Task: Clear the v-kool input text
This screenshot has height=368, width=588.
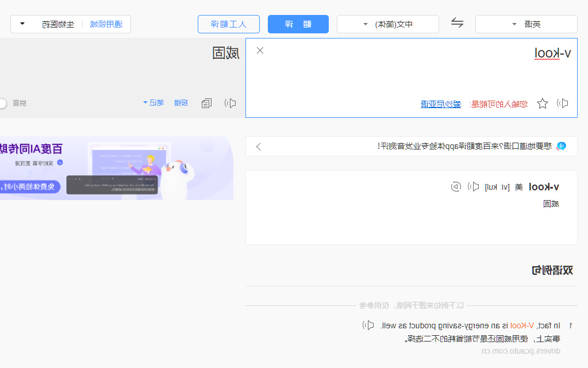Action: (x=260, y=50)
